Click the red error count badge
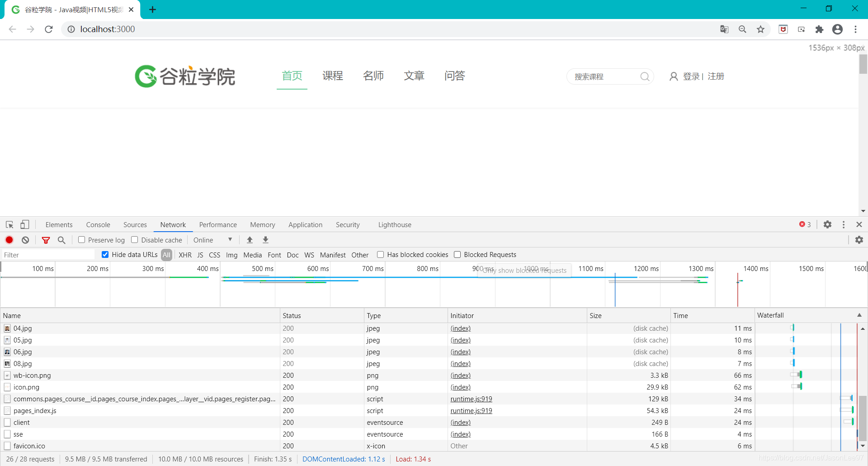868x466 pixels. [x=805, y=224]
